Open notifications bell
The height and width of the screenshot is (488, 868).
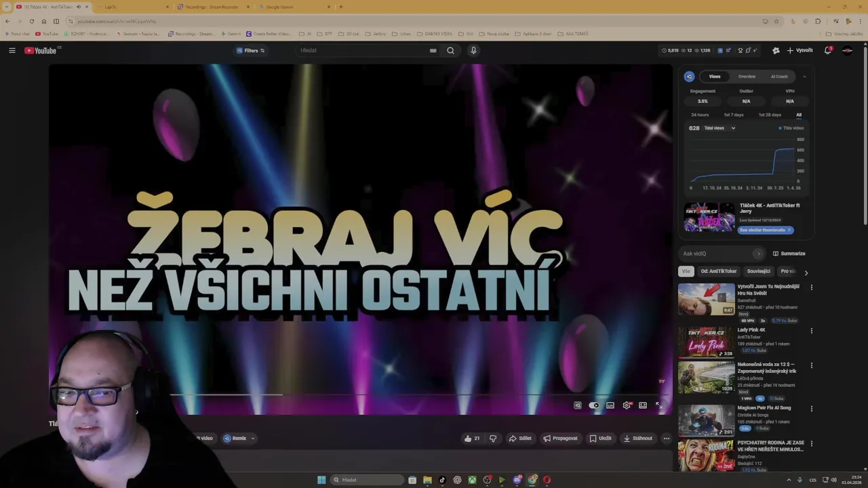[828, 50]
